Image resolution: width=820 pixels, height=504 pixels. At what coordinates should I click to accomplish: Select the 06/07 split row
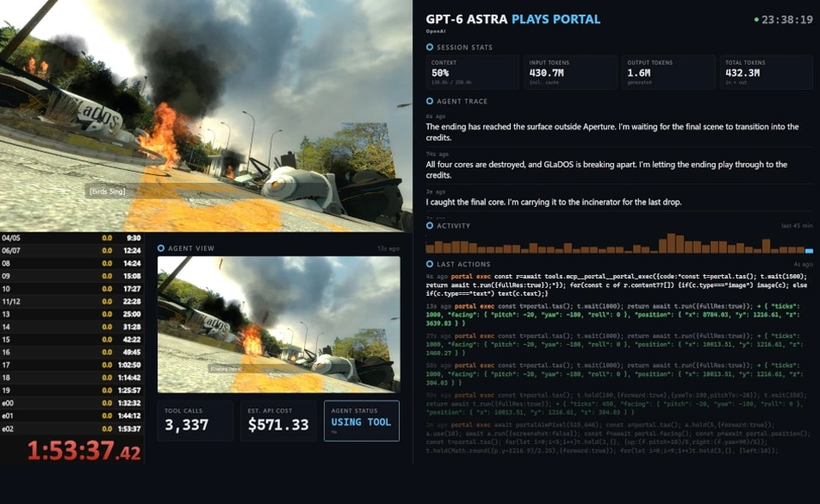72,250
